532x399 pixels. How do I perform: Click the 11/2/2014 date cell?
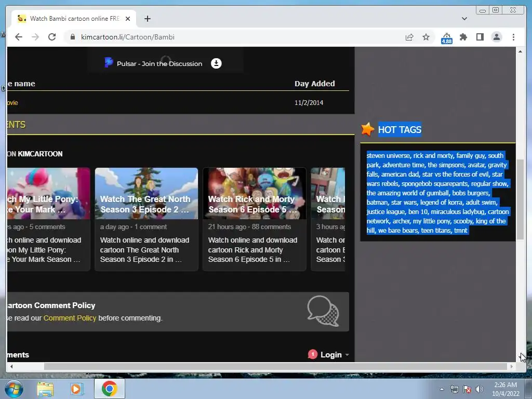click(x=309, y=102)
